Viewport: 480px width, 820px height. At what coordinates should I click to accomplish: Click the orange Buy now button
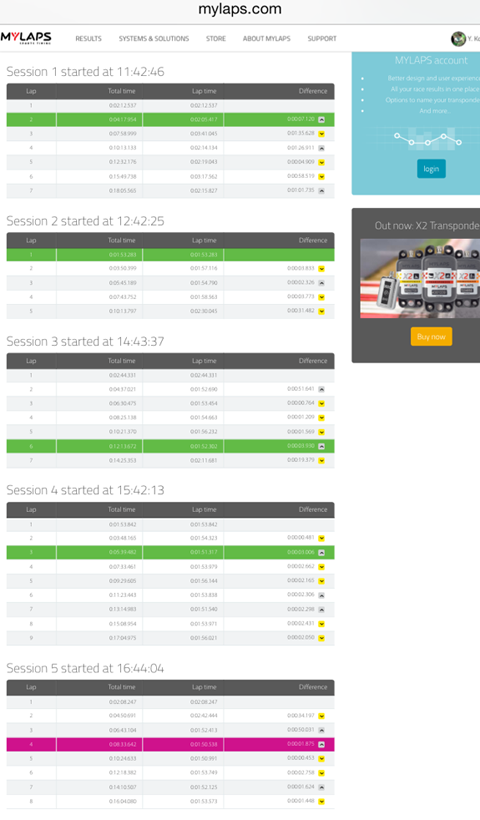(431, 337)
